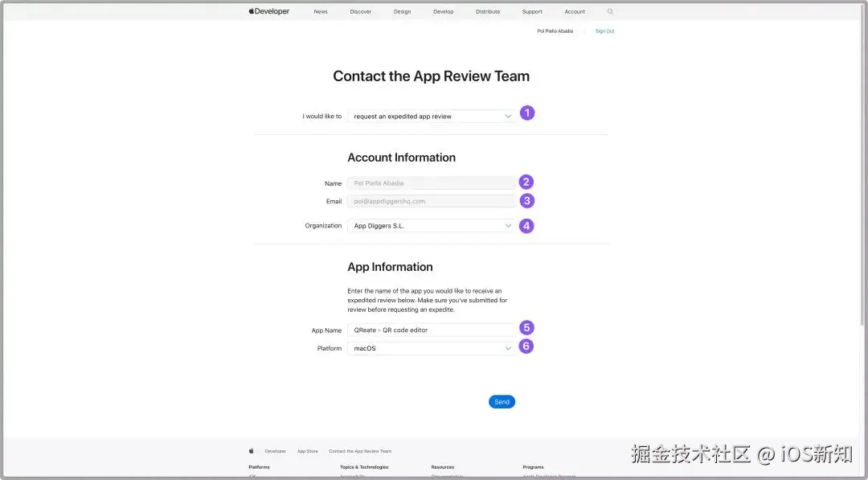The height and width of the screenshot is (480, 868).
Task: Click the page's vertical scrollbar
Action: [862, 166]
